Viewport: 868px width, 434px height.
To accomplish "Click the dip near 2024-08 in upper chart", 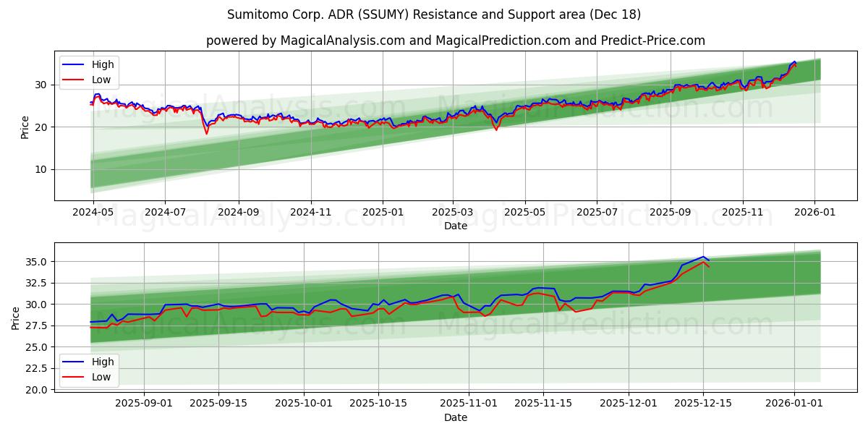I will [207, 132].
